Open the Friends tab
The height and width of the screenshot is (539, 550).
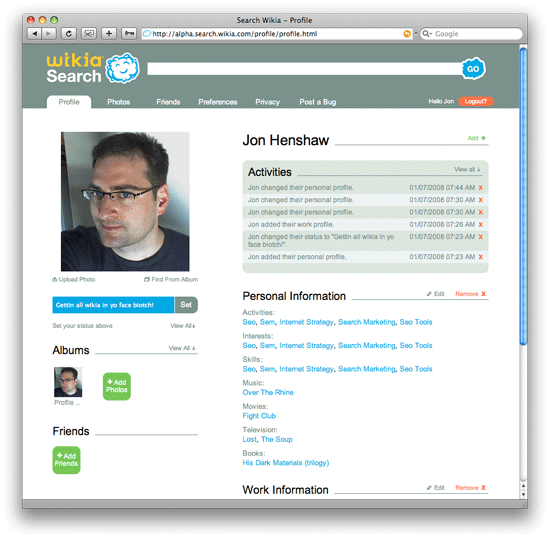[168, 102]
